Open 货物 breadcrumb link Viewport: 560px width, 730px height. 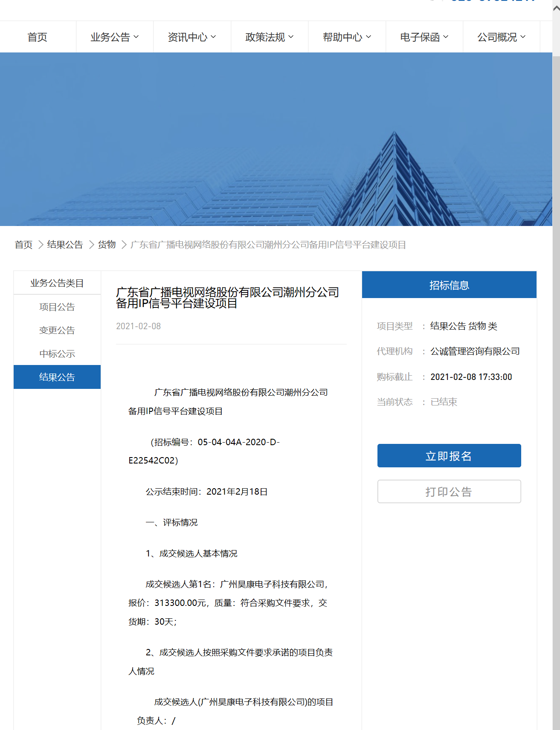(107, 245)
